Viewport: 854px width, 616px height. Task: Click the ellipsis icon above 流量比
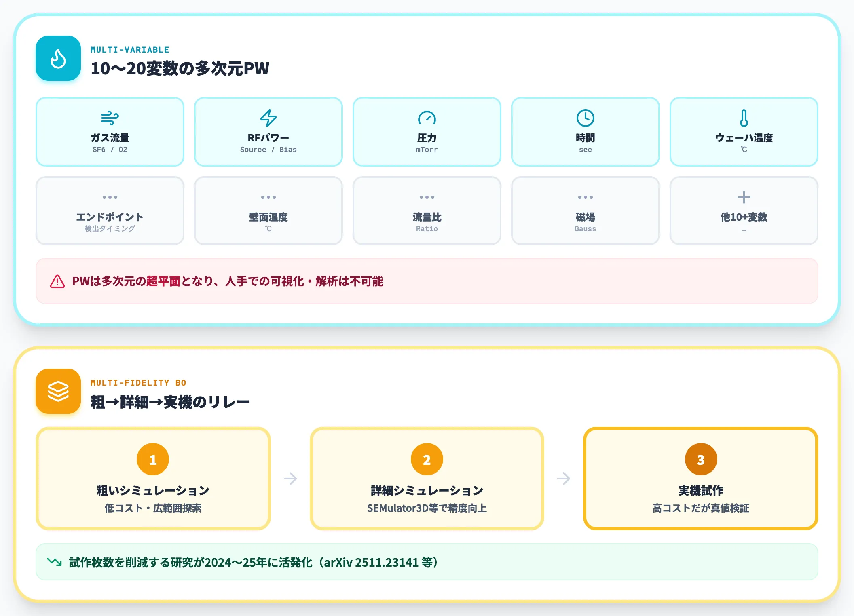(x=427, y=197)
